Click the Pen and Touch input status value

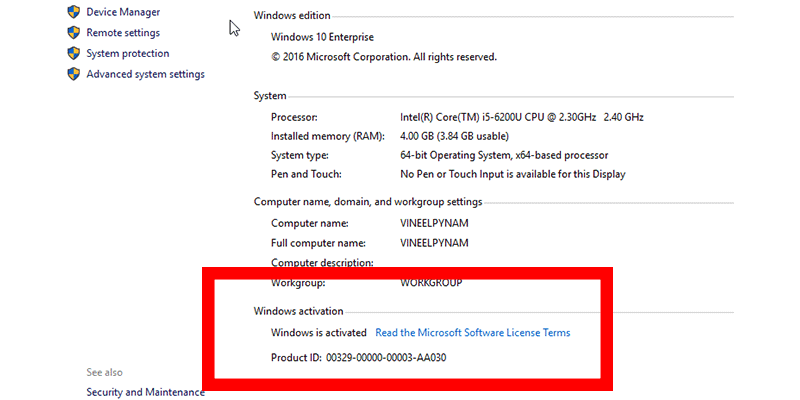click(x=512, y=174)
